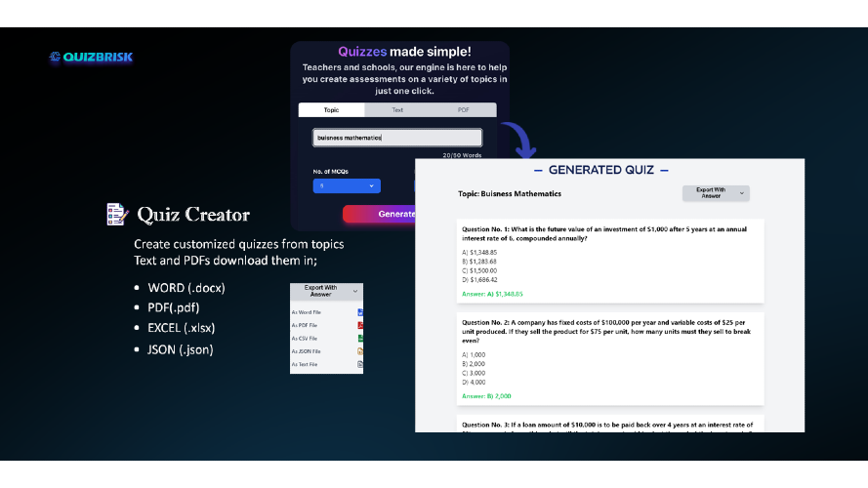Select option D) $1,686.42 in Question 1
This screenshot has width=868, height=488.
(479, 279)
